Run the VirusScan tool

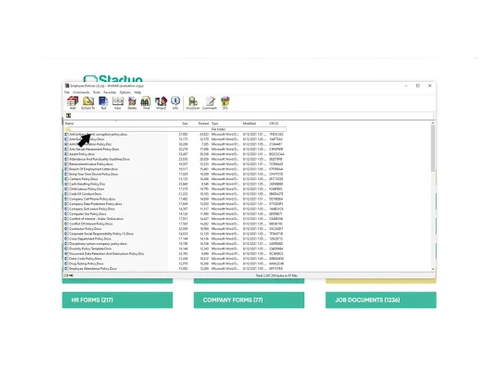[x=193, y=103]
